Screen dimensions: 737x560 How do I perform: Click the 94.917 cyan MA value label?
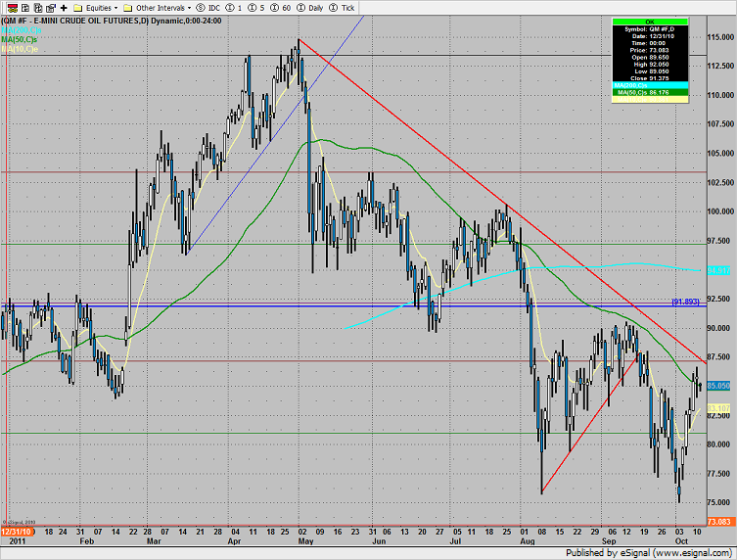[x=719, y=270]
